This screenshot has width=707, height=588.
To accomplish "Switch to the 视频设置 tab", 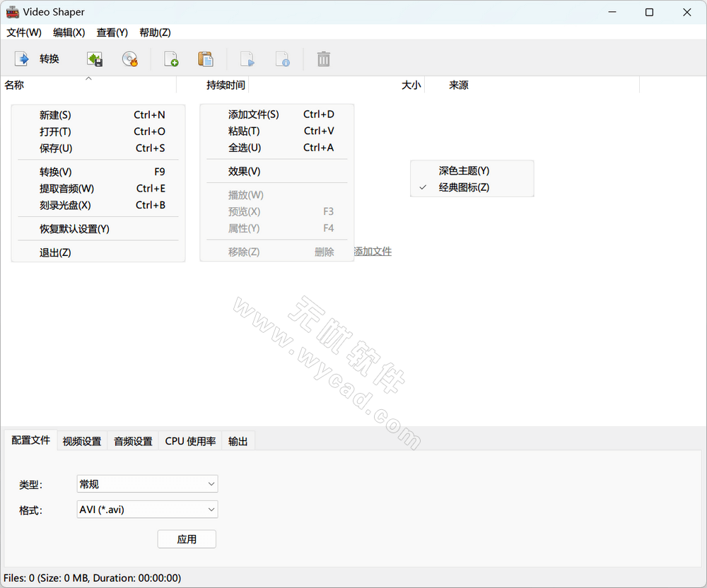I will tap(82, 441).
